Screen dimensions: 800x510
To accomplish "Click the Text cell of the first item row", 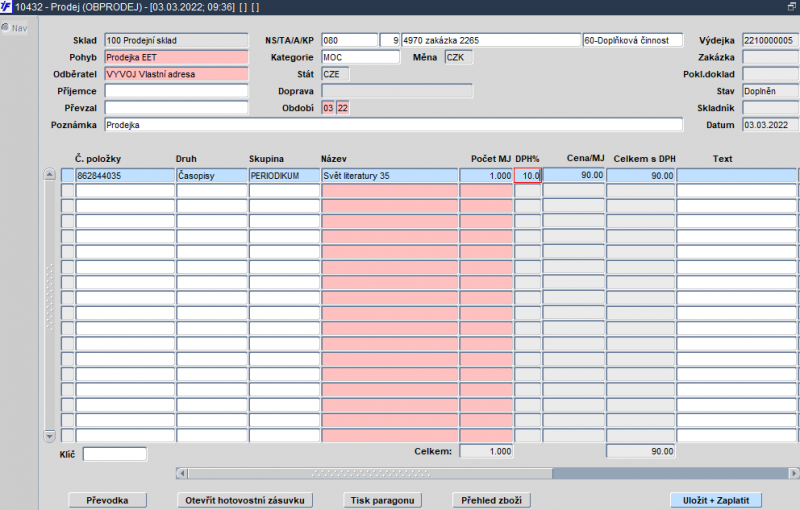I will coord(737,175).
